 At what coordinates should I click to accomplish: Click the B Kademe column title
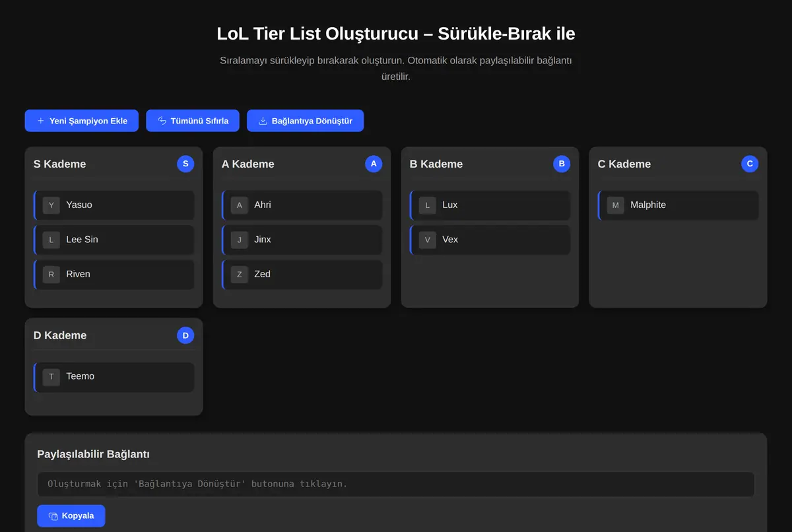(436, 164)
